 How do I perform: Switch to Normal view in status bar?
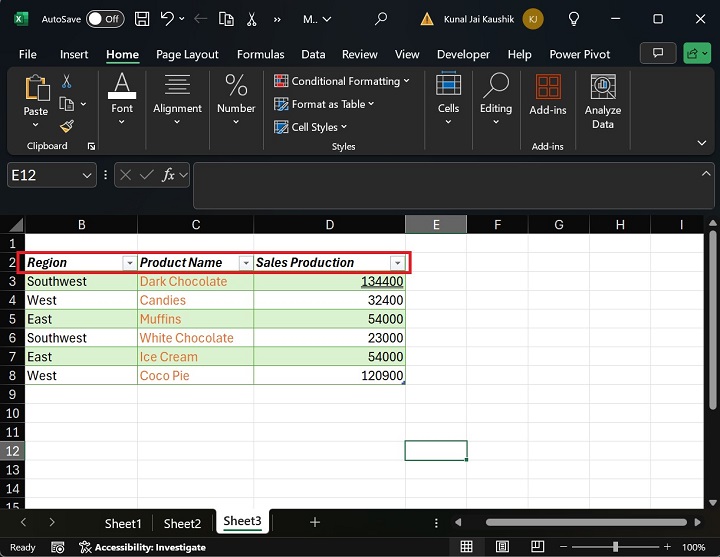click(x=467, y=547)
